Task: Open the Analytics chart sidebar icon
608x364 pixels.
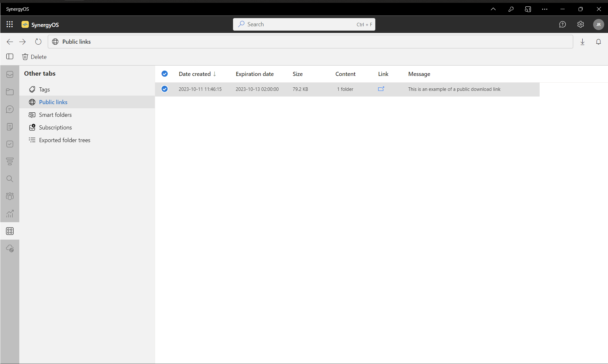Action: click(x=10, y=214)
